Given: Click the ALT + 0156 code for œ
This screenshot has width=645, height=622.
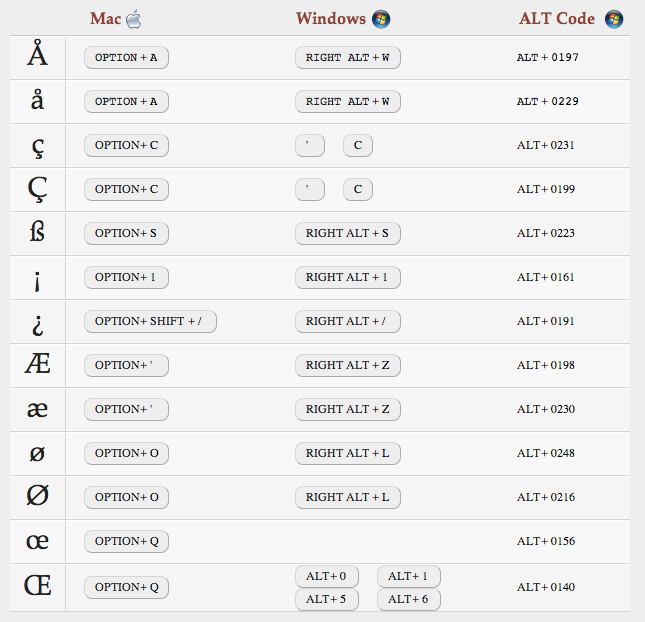Looking at the screenshot, I should coord(545,541).
